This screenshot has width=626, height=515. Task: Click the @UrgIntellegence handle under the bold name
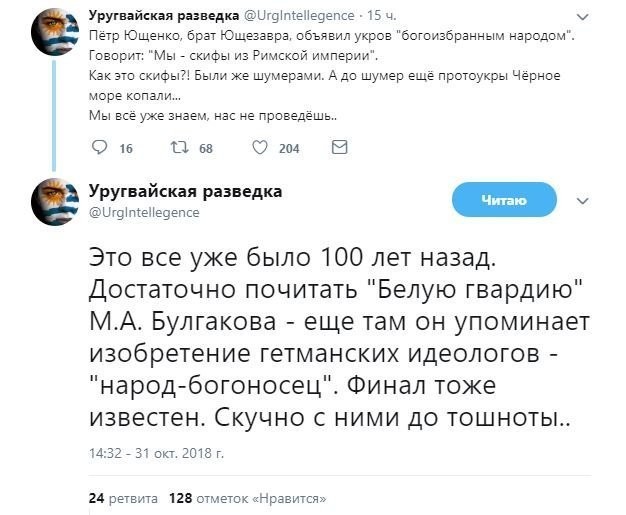[x=144, y=212]
